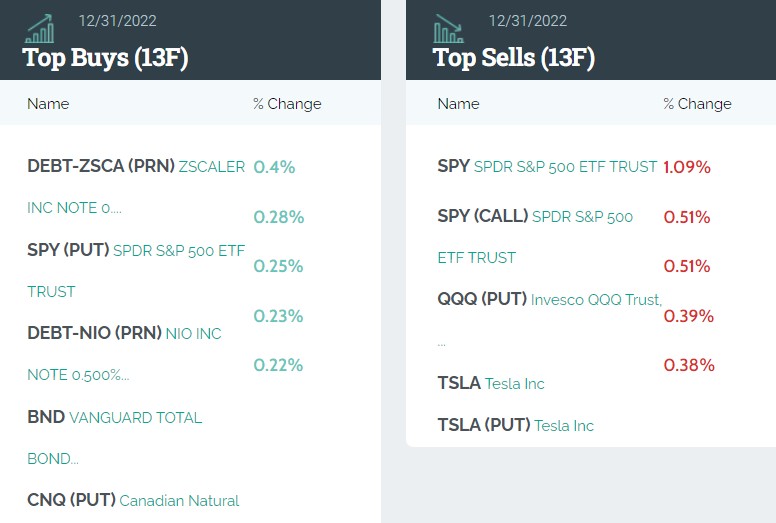Click the Top Buys (13F) heading
This screenshot has width=776, height=523.
click(105, 57)
